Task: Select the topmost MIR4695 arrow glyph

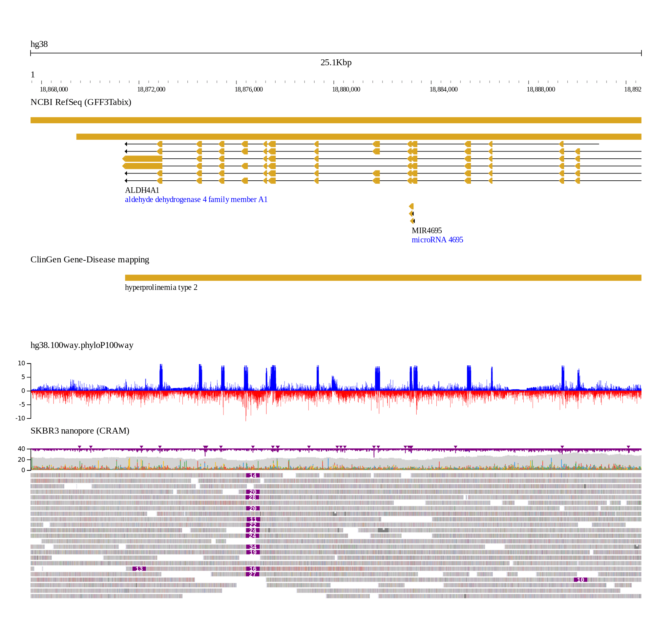Action: (x=411, y=206)
